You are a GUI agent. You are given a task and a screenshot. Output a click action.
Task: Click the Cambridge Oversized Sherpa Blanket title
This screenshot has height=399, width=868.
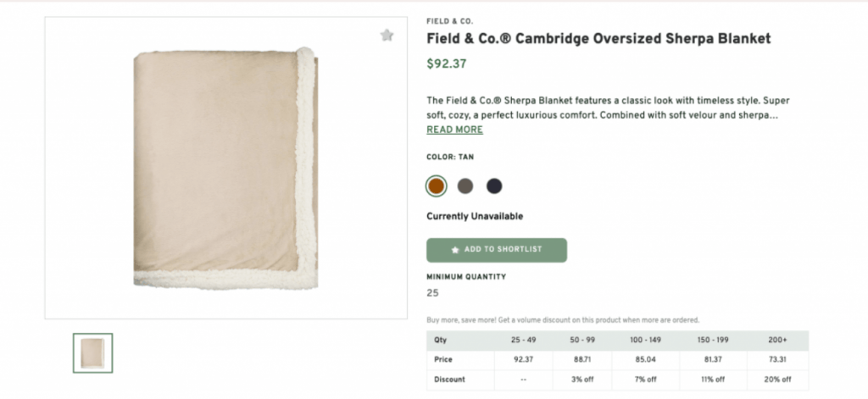(598, 39)
